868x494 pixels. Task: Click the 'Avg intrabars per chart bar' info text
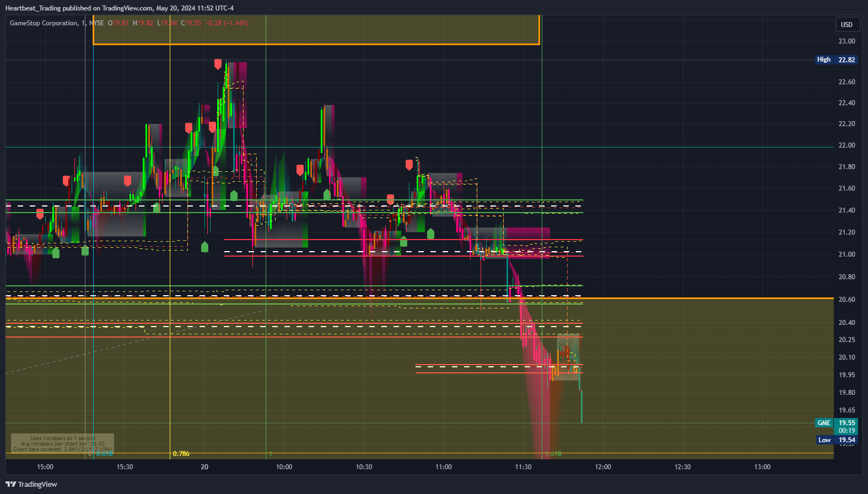pyautogui.click(x=62, y=444)
